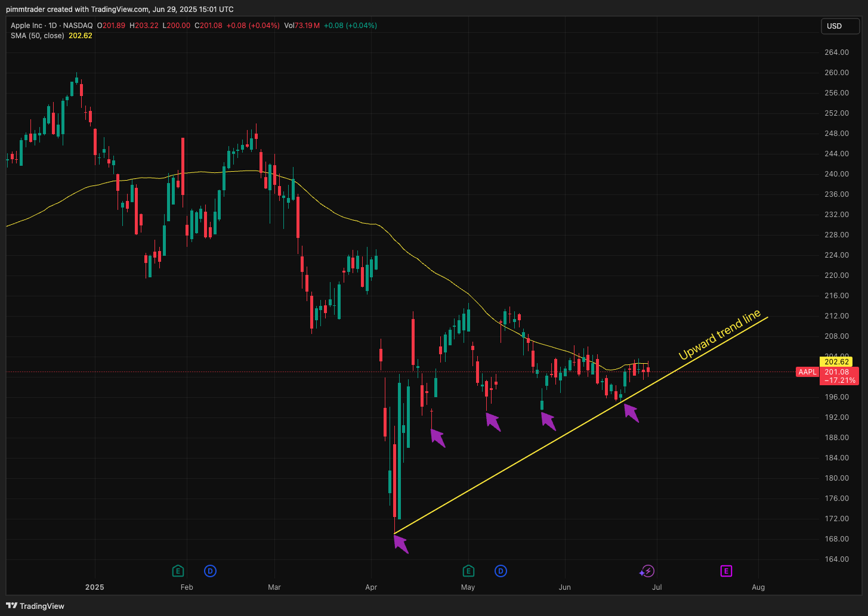868x616 pixels.
Task: Click the low value L200.00
Action: (x=177, y=26)
